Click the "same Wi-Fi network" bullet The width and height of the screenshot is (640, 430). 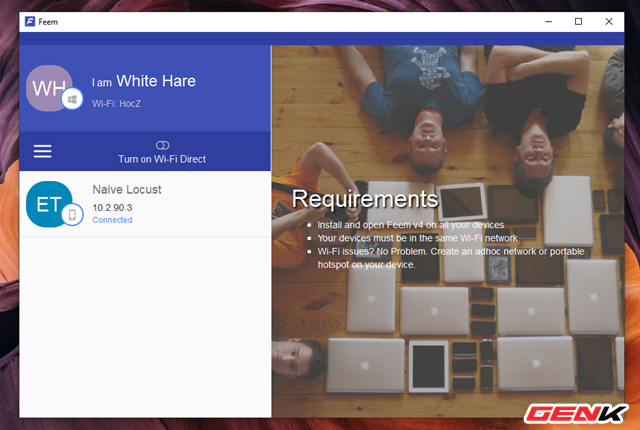418,238
